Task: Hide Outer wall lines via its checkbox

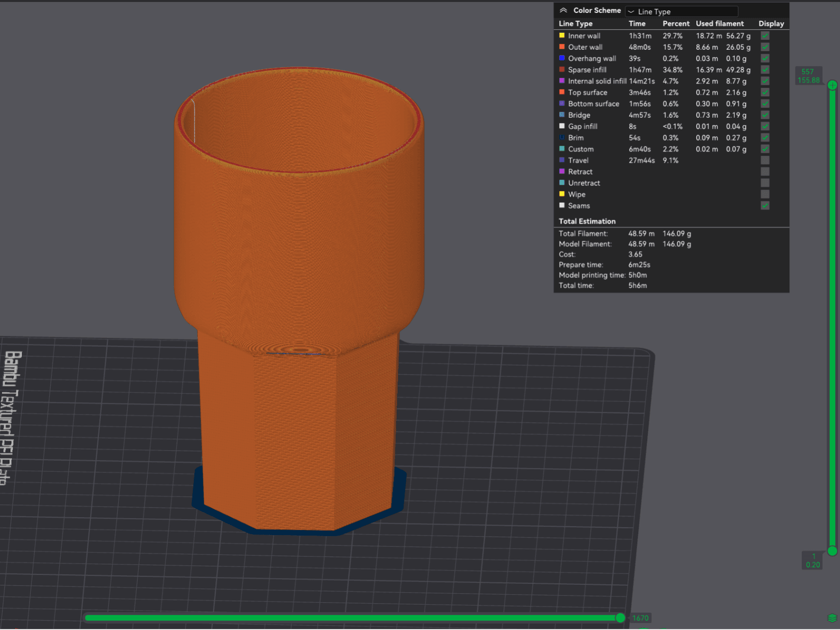Action: click(x=765, y=47)
